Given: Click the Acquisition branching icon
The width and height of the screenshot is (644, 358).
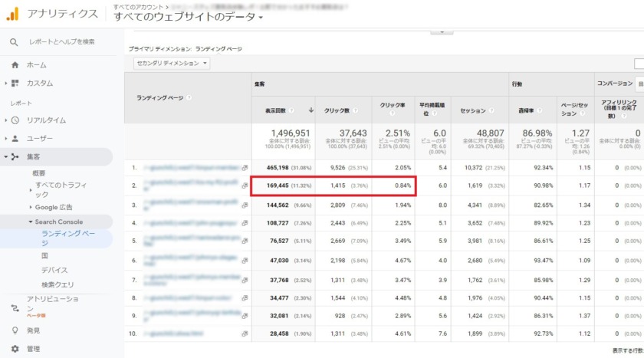Looking at the screenshot, I should (15, 156).
